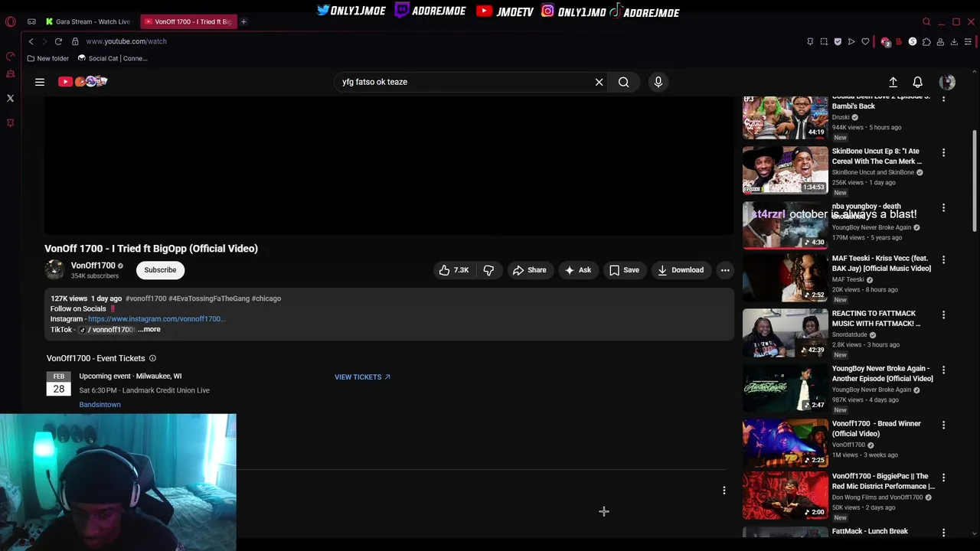Open options for Bread Winner video

(943, 425)
